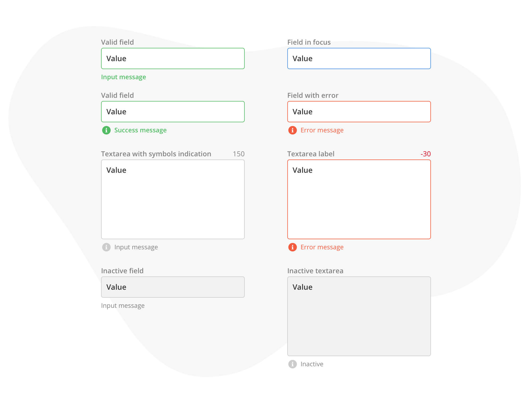Screen dimensions: 532x404
Task: Click gray info icon beside Inactive text
Action: (x=292, y=364)
